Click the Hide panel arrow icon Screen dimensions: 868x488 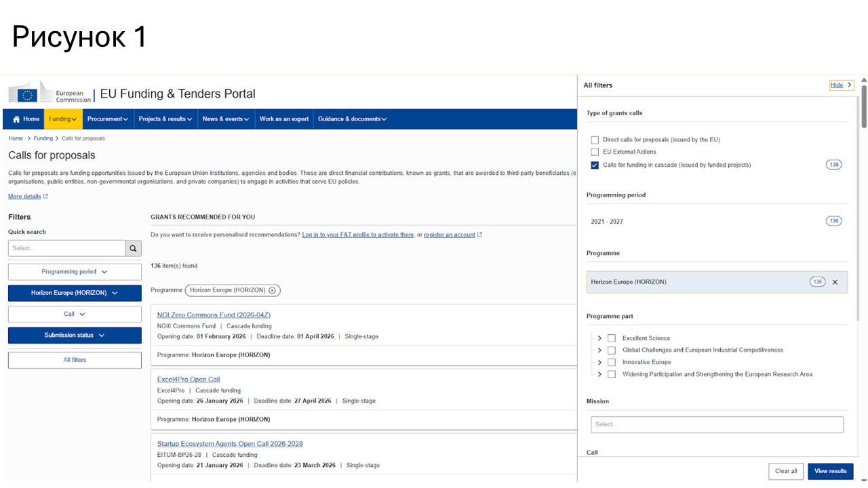pos(850,85)
